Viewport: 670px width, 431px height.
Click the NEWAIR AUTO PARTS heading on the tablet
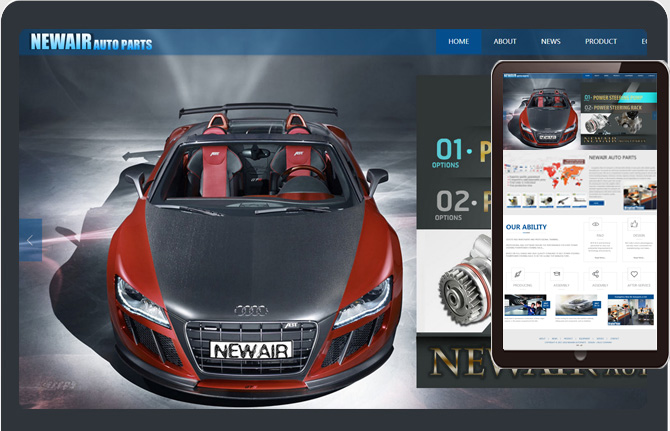[613, 158]
